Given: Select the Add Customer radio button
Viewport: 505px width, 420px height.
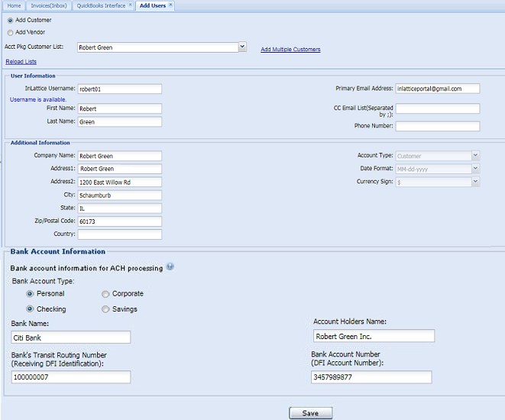Looking at the screenshot, I should 10,20.
